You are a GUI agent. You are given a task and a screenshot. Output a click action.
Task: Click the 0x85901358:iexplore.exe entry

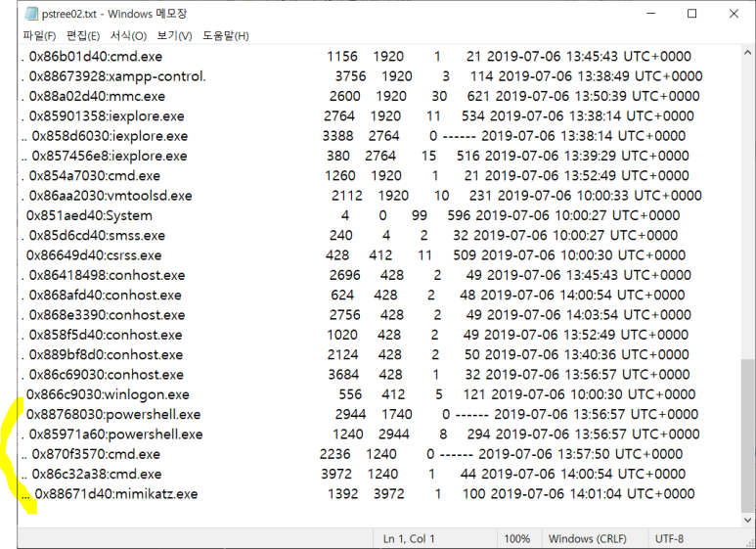[x=107, y=115]
